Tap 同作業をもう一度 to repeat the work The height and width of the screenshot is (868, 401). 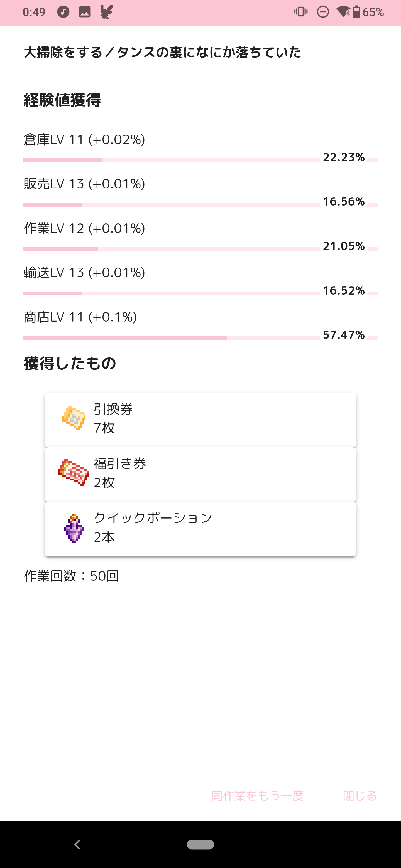(x=257, y=796)
